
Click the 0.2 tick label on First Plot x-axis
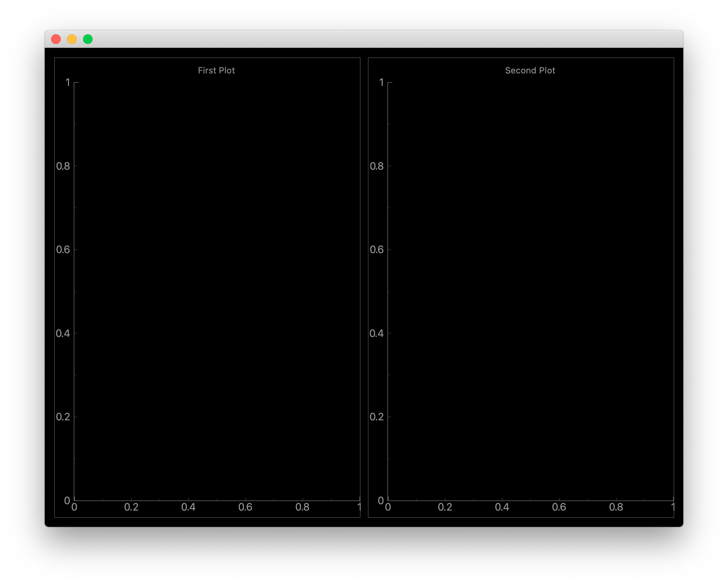pyautogui.click(x=132, y=507)
